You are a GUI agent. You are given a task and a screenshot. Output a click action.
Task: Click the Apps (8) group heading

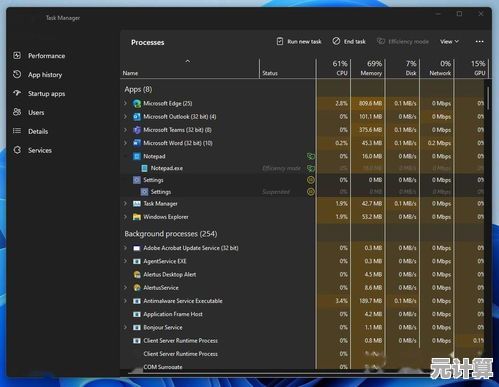pos(138,89)
